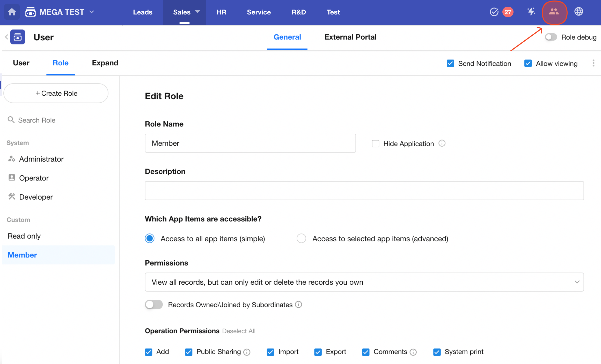Click the back chevron next to User
Viewport: 601px width, 364px height.
pos(6,37)
